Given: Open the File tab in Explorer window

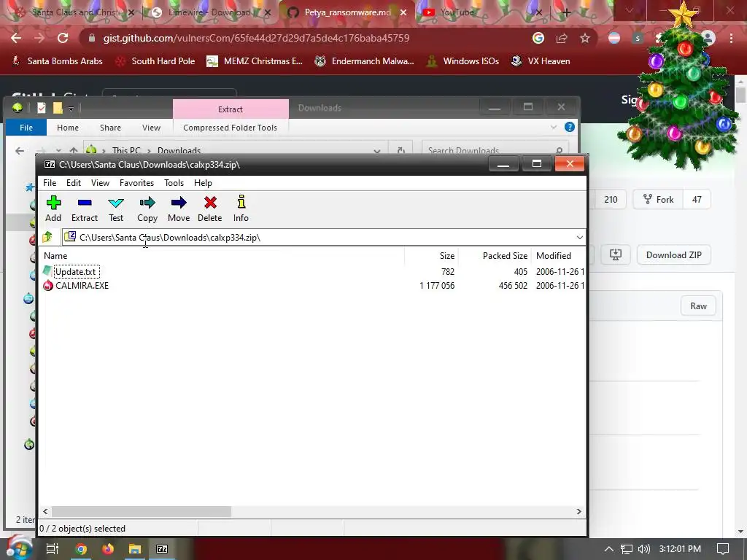Looking at the screenshot, I should 26,128.
